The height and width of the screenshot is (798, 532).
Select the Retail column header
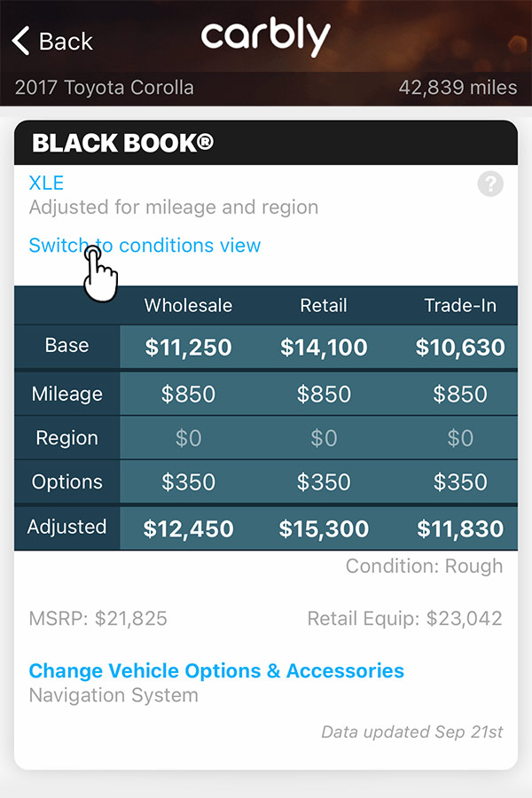click(x=323, y=305)
